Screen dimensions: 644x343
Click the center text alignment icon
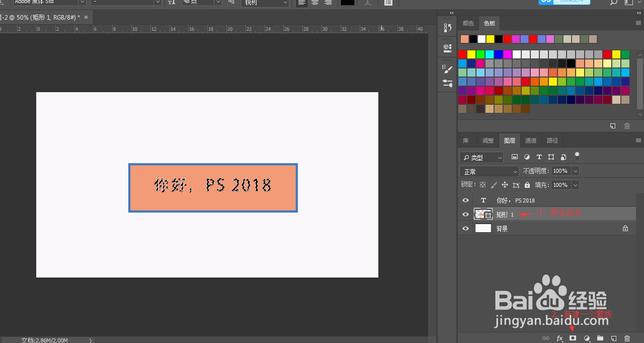click(315, 3)
